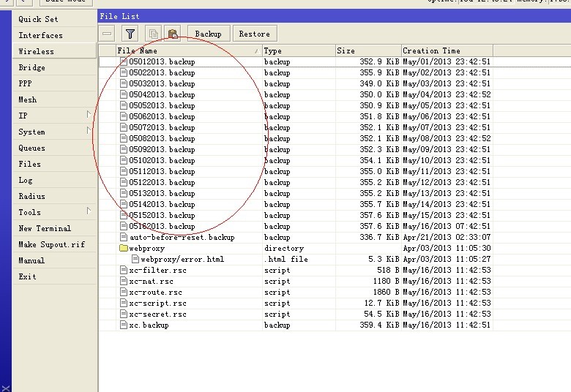Click the copy toolbar icon
Viewport: 571px width, 392px height.
(x=153, y=34)
